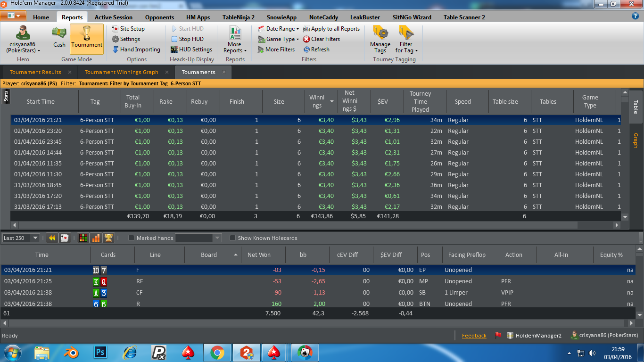Clear Filters with red X icon

[x=322, y=39]
